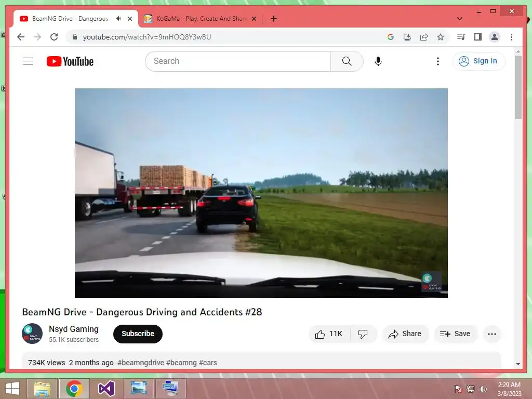Open Chrome three-dot menu
This screenshot has width=532, height=399.
pyautogui.click(x=511, y=37)
